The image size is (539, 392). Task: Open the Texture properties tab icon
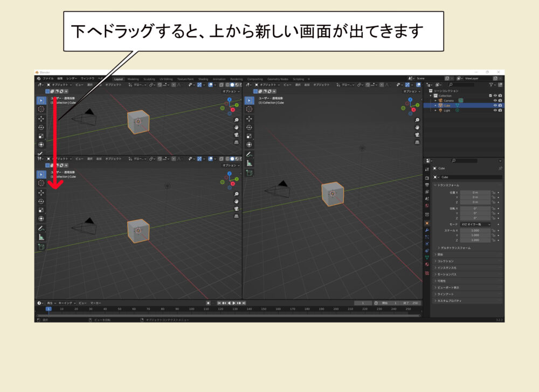tap(427, 273)
